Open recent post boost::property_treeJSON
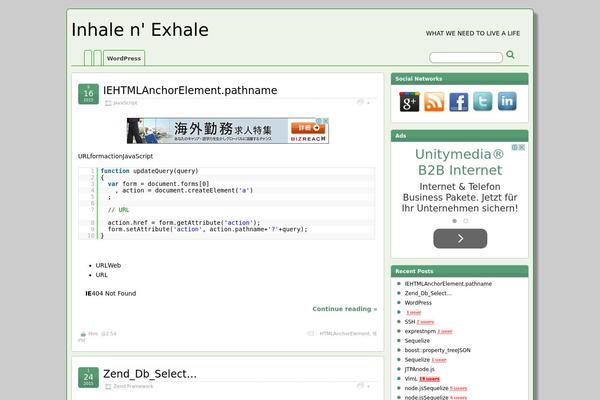600x400 pixels. tap(437, 350)
